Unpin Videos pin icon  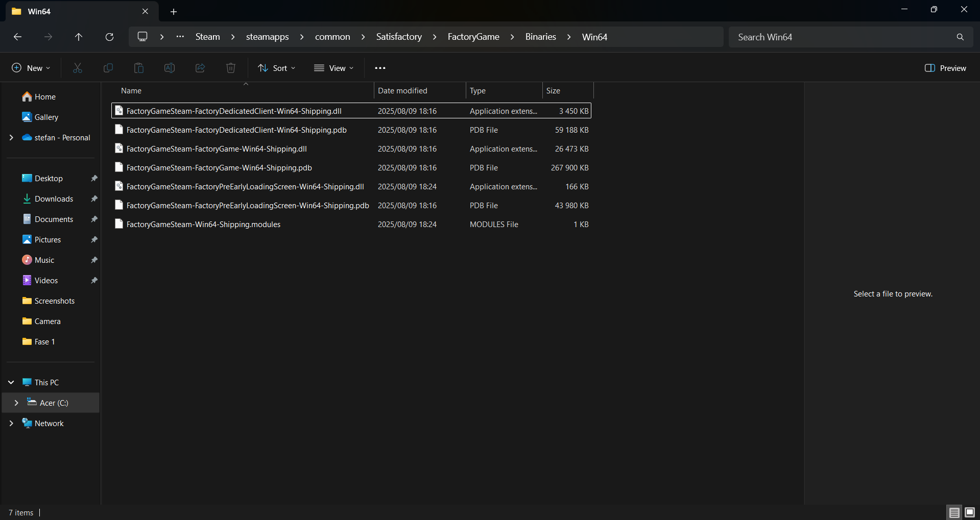pos(94,281)
